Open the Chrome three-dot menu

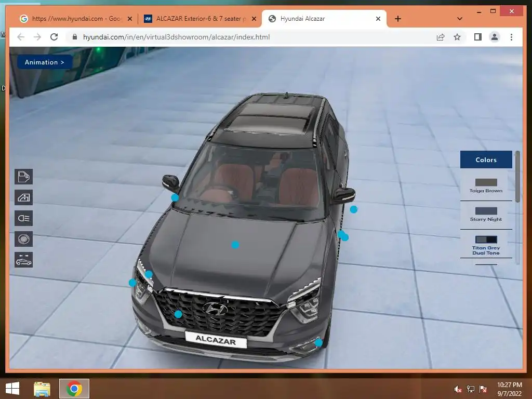[x=511, y=37]
